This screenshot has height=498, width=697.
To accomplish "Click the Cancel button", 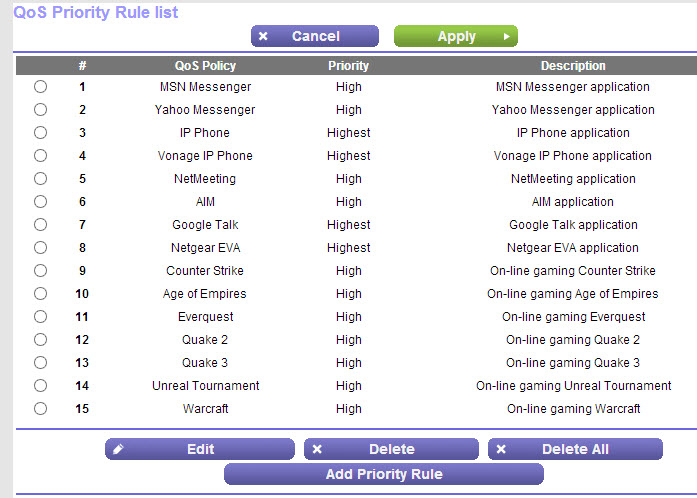I will [315, 36].
